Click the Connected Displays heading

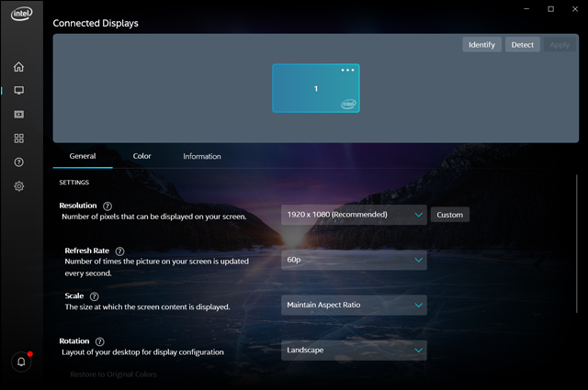(96, 23)
